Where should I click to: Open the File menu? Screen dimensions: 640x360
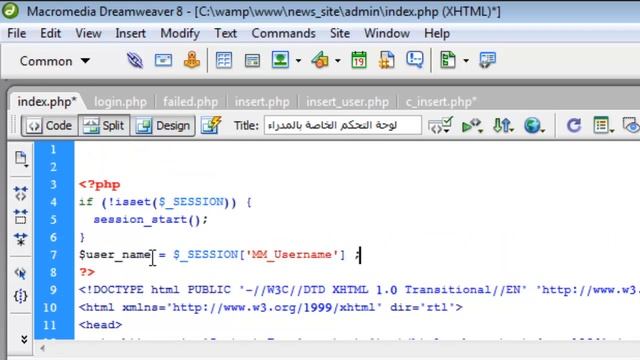(x=17, y=33)
